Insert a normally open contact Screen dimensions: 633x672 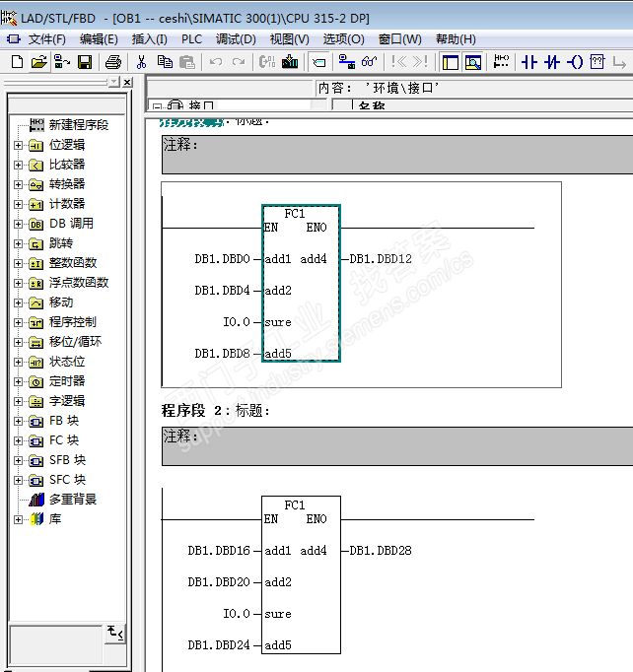click(529, 62)
